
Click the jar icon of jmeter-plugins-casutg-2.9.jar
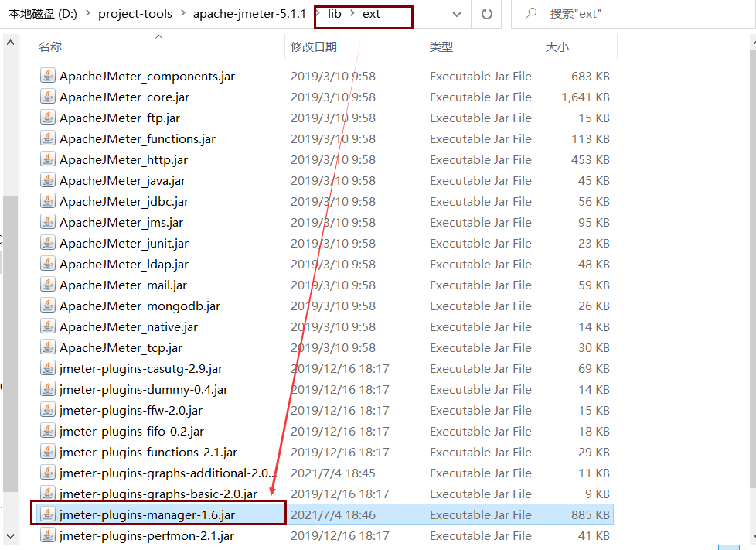coord(48,368)
